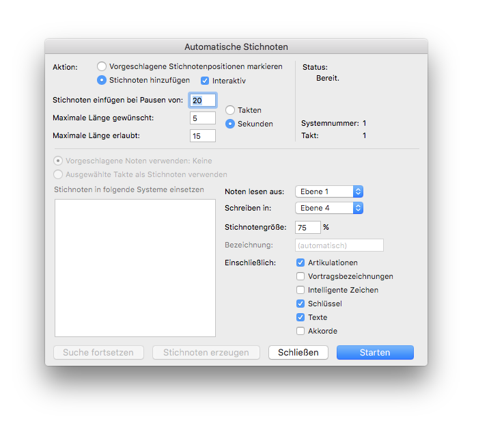Enable the Intelligente Zeichen checkbox
Image resolution: width=504 pixels, height=428 pixels.
(300, 290)
